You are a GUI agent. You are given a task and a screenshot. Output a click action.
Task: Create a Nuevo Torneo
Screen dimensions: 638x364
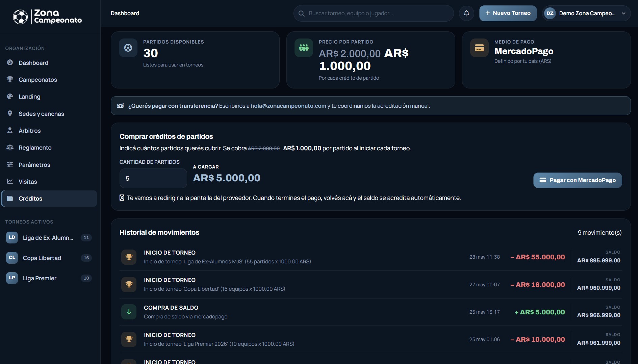point(508,14)
